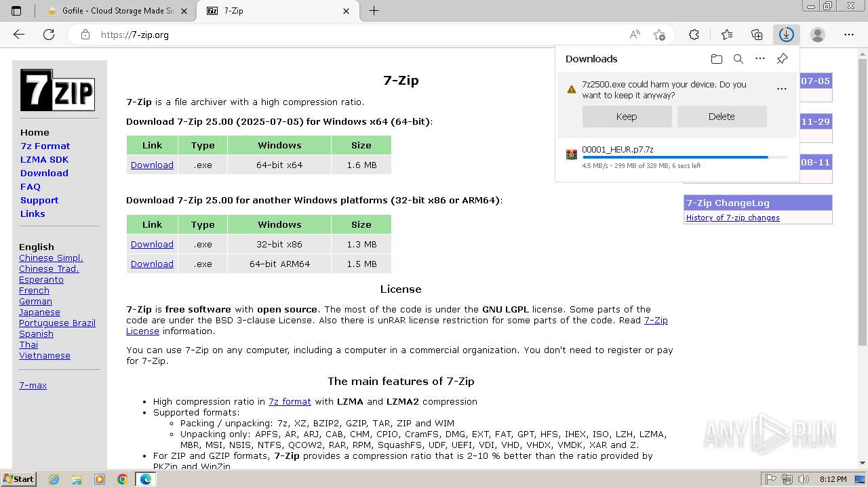Open Read aloud icon in address bar
The width and height of the screenshot is (868, 488).
(x=635, y=35)
